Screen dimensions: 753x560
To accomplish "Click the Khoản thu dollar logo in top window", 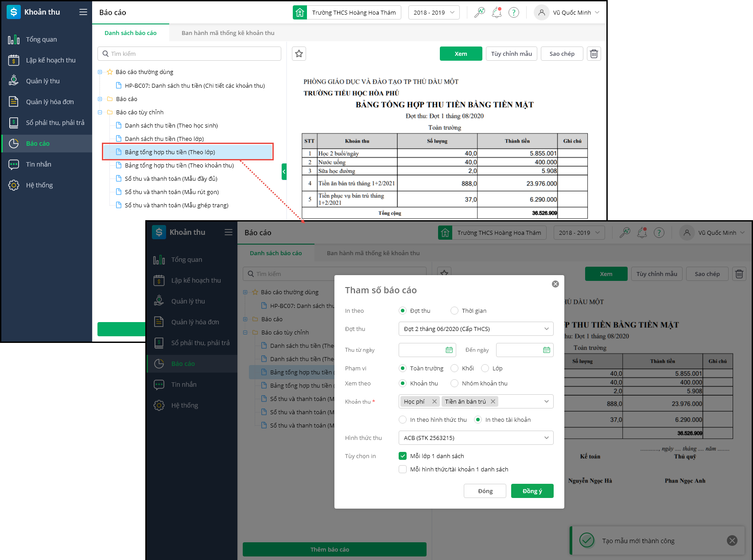I will click(x=14, y=12).
